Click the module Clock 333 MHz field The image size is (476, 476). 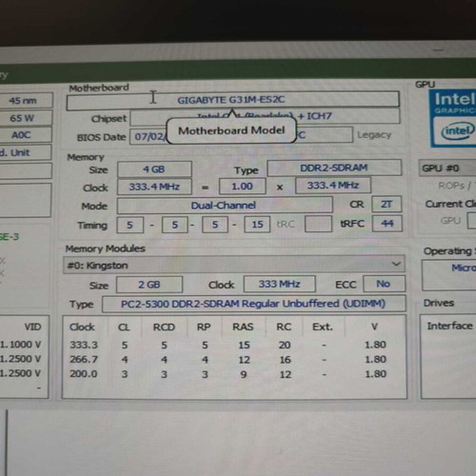pos(280,284)
